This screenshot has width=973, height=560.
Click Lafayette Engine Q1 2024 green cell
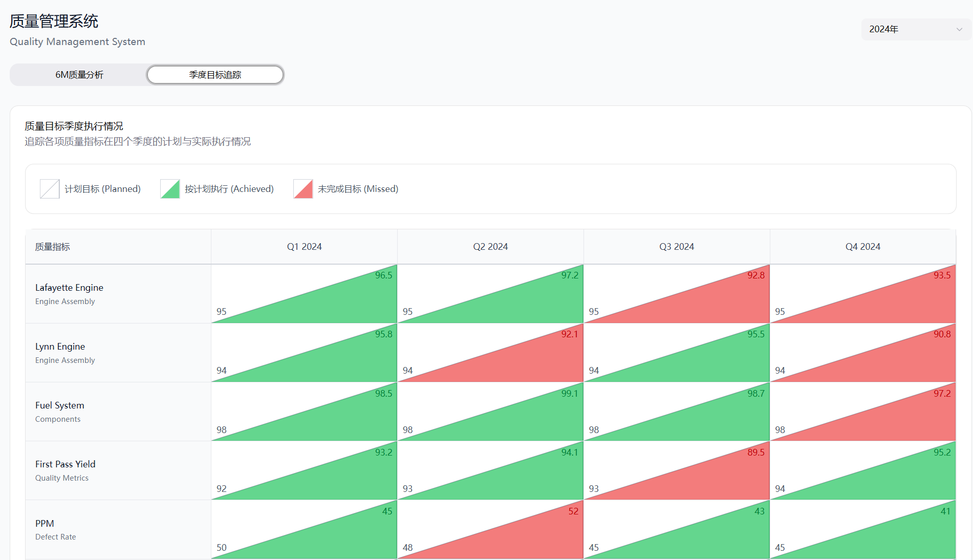coord(304,294)
